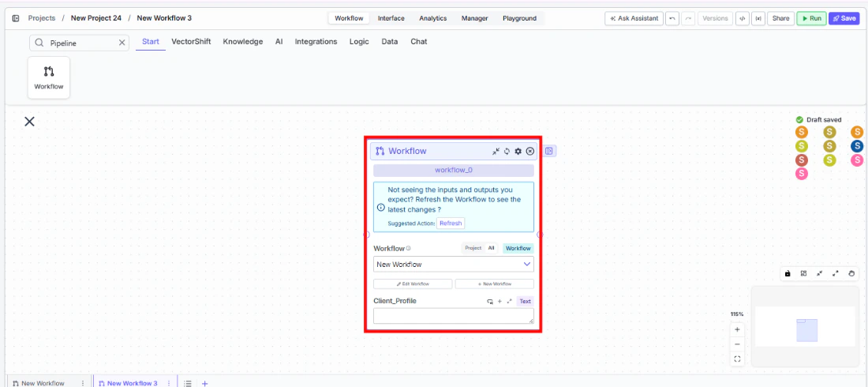The width and height of the screenshot is (868, 387).
Task: Click the auto-layout grid icon
Action: click(x=803, y=273)
